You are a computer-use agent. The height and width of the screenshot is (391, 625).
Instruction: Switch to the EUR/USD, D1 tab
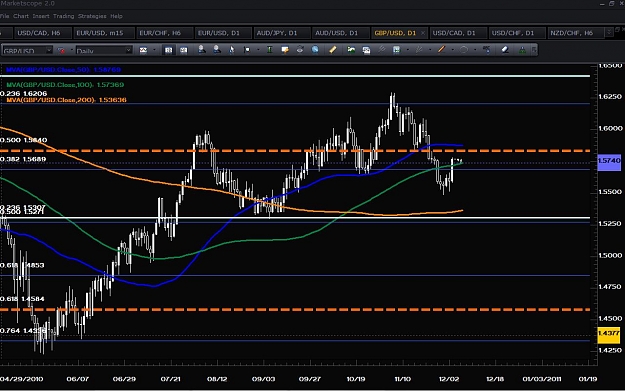tap(223, 33)
